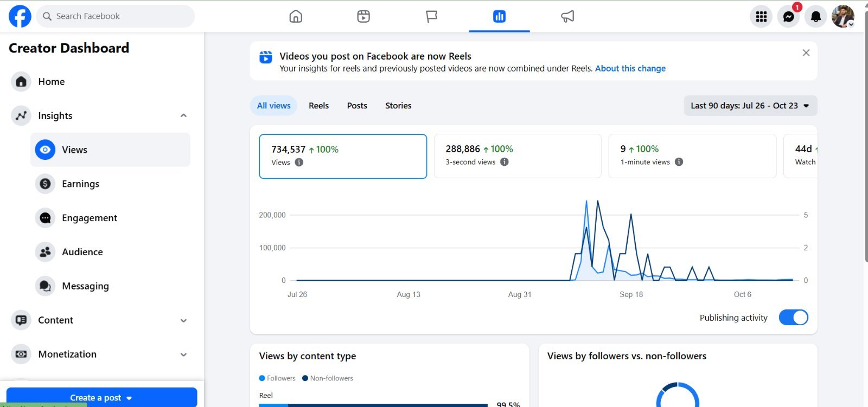Open the profile account menu
The height and width of the screenshot is (407, 868).
pyautogui.click(x=843, y=17)
